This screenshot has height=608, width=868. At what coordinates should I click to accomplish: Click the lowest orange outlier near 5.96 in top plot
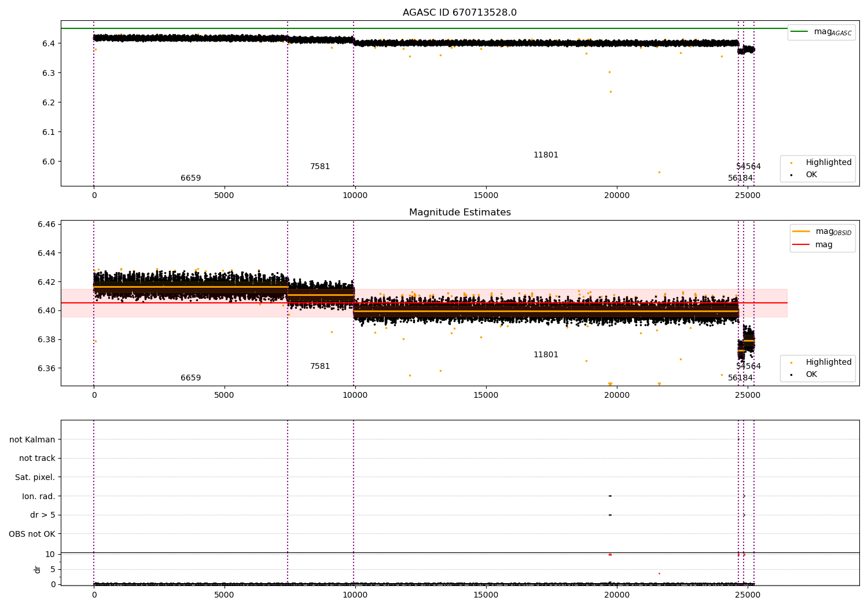coord(659,172)
